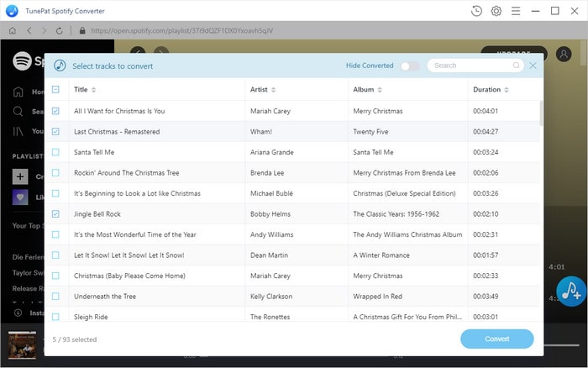Click the duration 00:03:24 cell
The height and width of the screenshot is (368, 588).
tap(486, 152)
